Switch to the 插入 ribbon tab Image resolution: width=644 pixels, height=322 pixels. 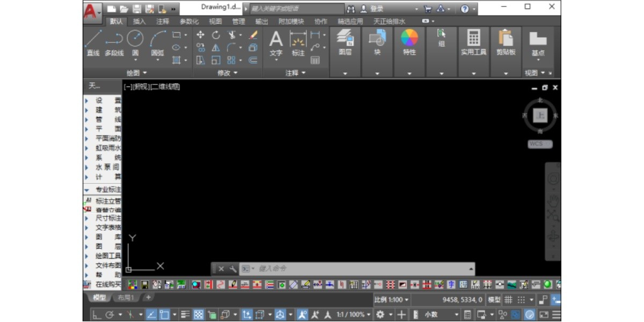pyautogui.click(x=139, y=21)
